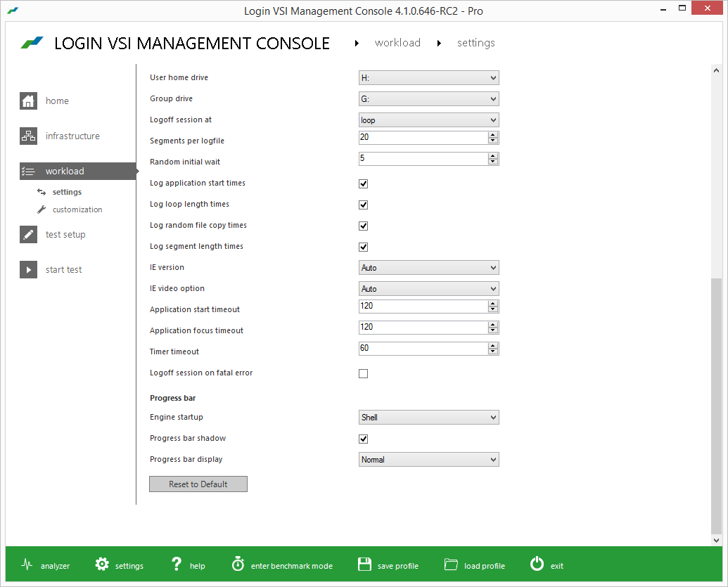Click the breadcrumb arrow before settings
Screen dimensions: 728x587
click(x=439, y=43)
